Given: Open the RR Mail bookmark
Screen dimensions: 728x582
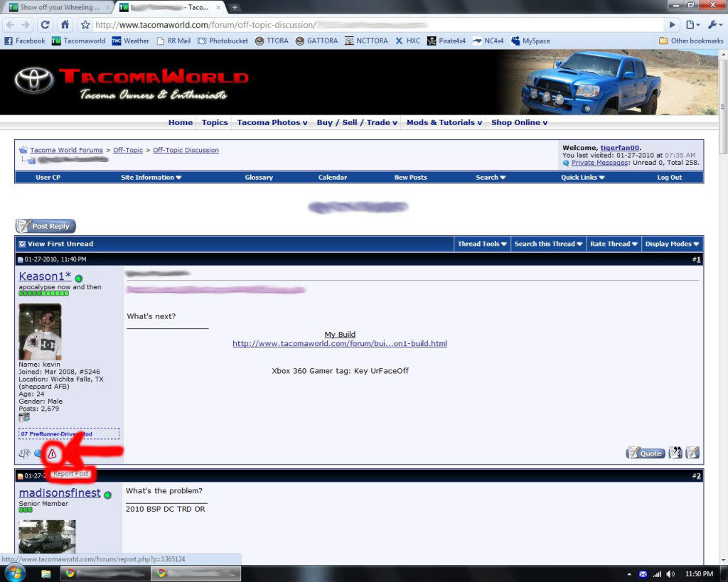Looking at the screenshot, I should pyautogui.click(x=173, y=41).
